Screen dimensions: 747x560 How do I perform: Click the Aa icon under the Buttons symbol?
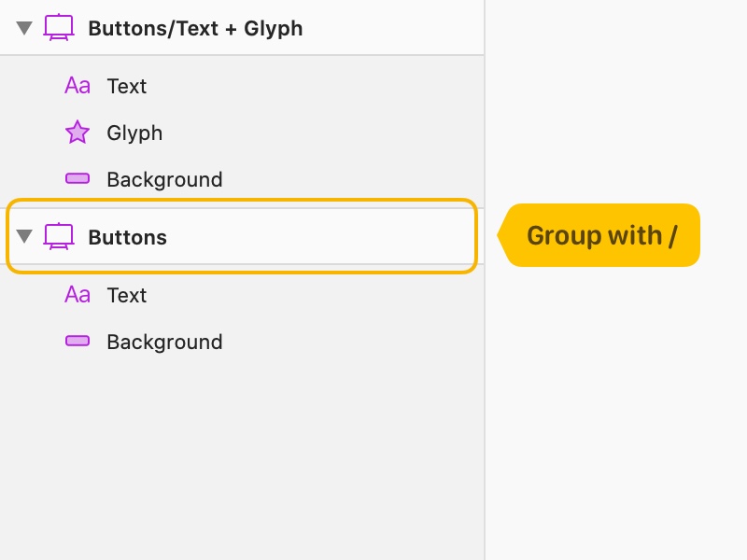78,295
